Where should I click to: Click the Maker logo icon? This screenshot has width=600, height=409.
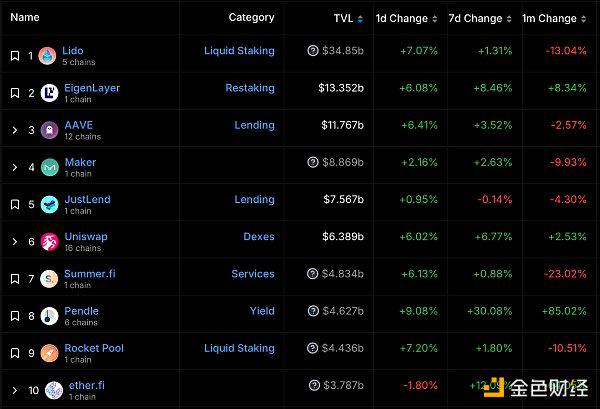pyautogui.click(x=50, y=167)
